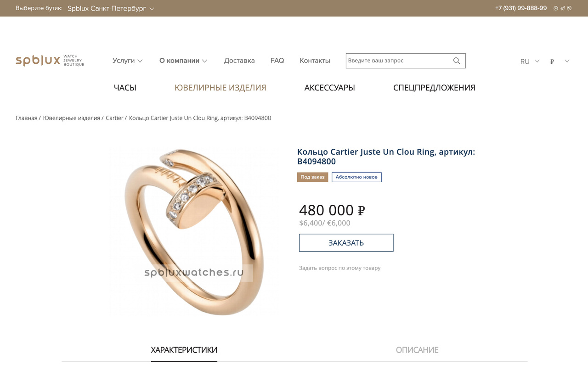Viewport: 588px width, 376px height.
Task: Focus the Введите ваш запрос search field
Action: [399, 61]
